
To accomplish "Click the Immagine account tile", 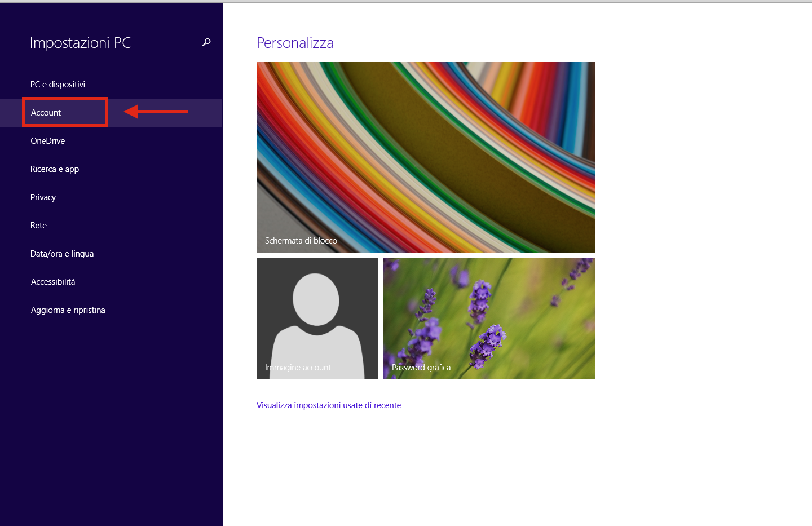I will 317,319.
